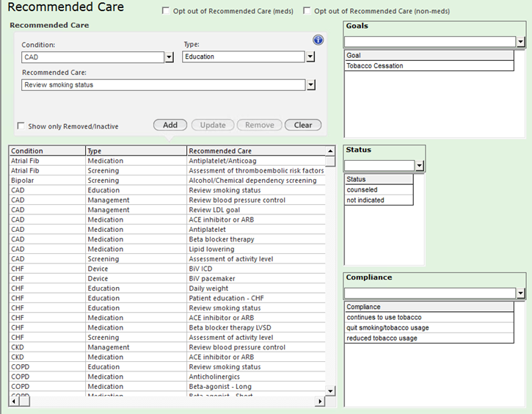
Task: Click the Compliance combo input field
Action: (430, 293)
